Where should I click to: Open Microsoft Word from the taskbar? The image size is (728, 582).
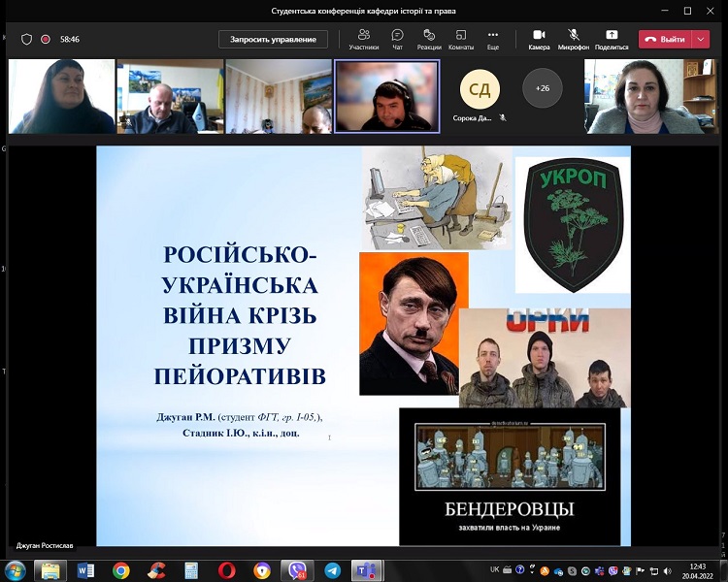(85, 570)
